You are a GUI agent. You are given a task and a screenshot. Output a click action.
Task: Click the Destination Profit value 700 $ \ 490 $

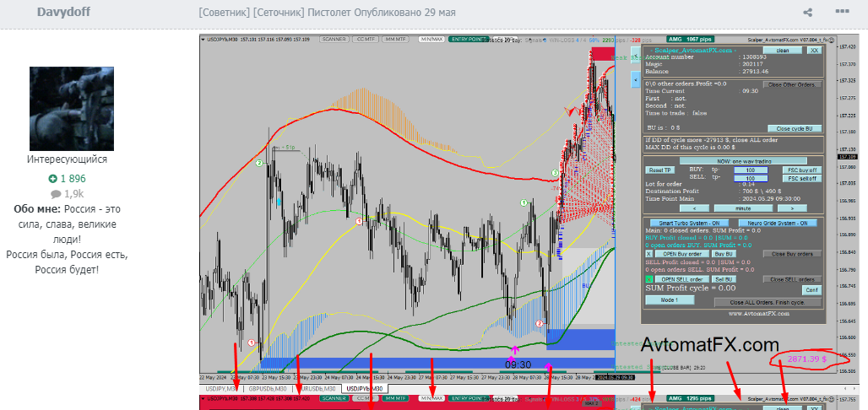pos(763,191)
